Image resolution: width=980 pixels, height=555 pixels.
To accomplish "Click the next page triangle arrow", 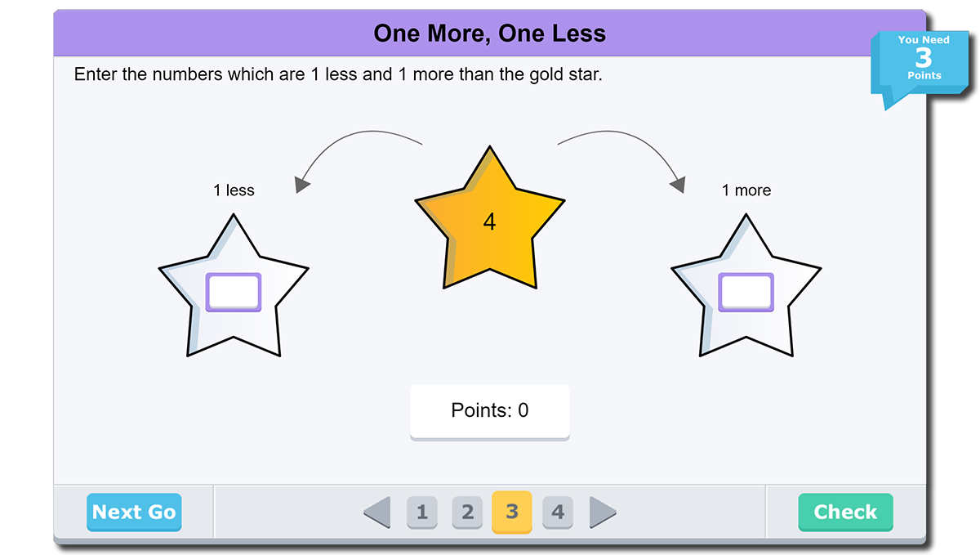I will point(602,512).
